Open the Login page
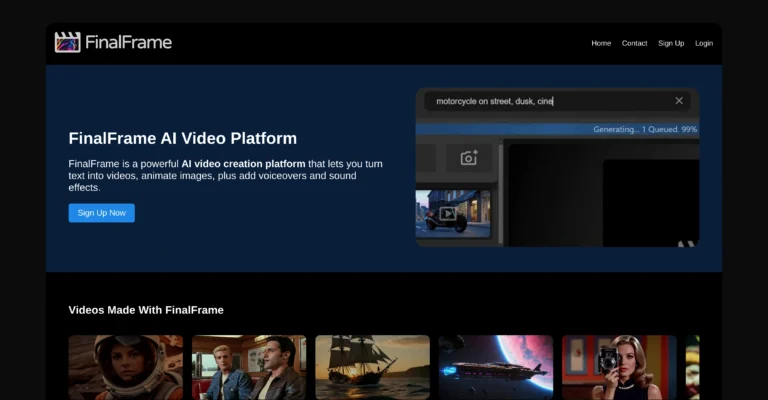 point(704,43)
